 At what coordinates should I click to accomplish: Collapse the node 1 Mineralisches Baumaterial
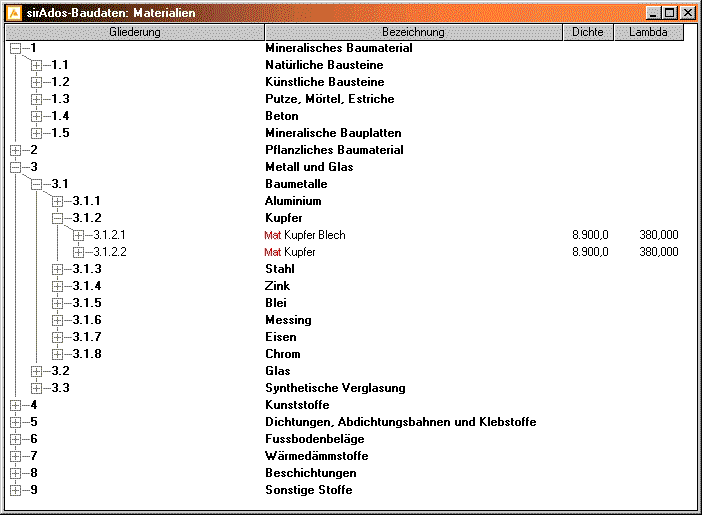point(15,48)
